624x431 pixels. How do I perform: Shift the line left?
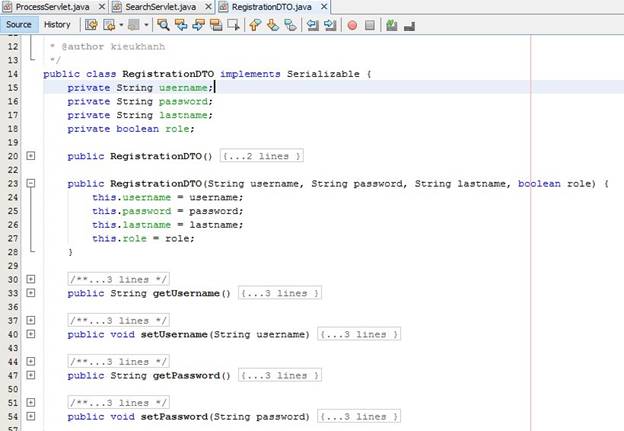click(x=313, y=25)
